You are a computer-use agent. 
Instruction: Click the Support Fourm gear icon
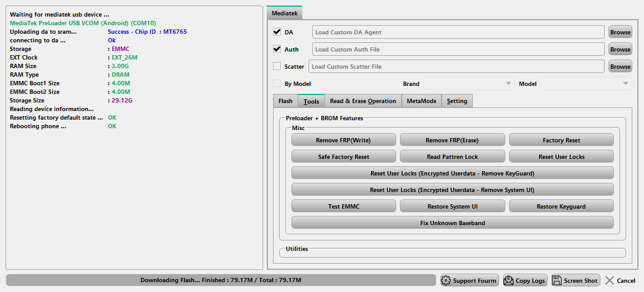446,280
